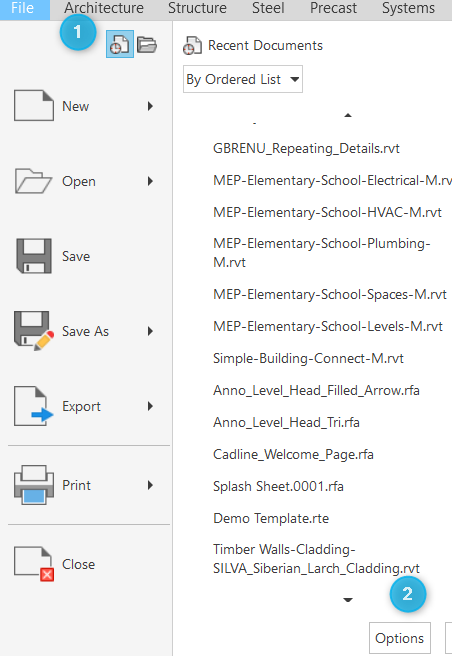This screenshot has height=656, width=452.
Task: Click the Open folder icon
Action: 33,181
